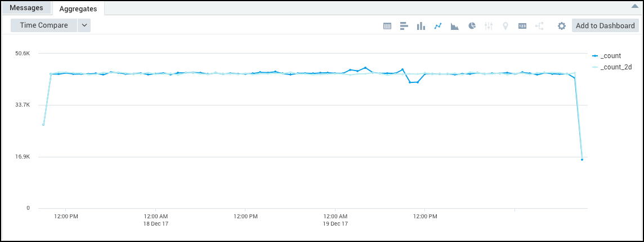Toggle the _count series in legend
The height and width of the screenshot is (242, 644).
[610, 56]
